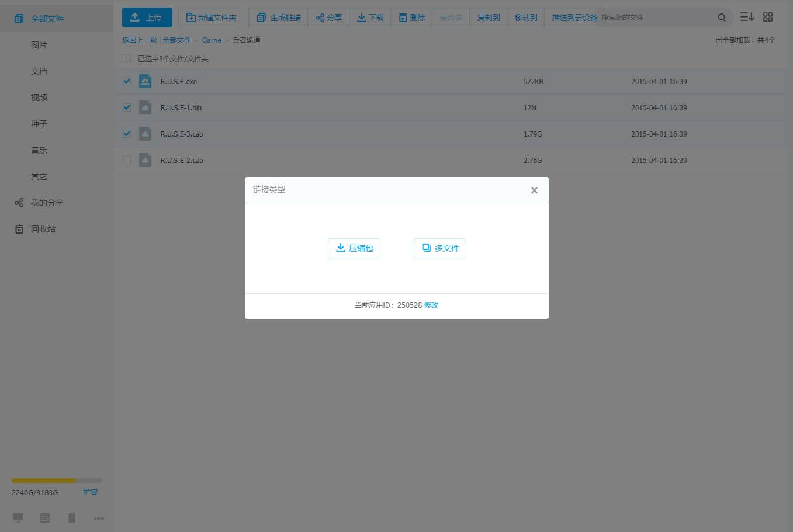
Task: Click the R.U.S.E.exe file icon
Action: [x=146, y=81]
